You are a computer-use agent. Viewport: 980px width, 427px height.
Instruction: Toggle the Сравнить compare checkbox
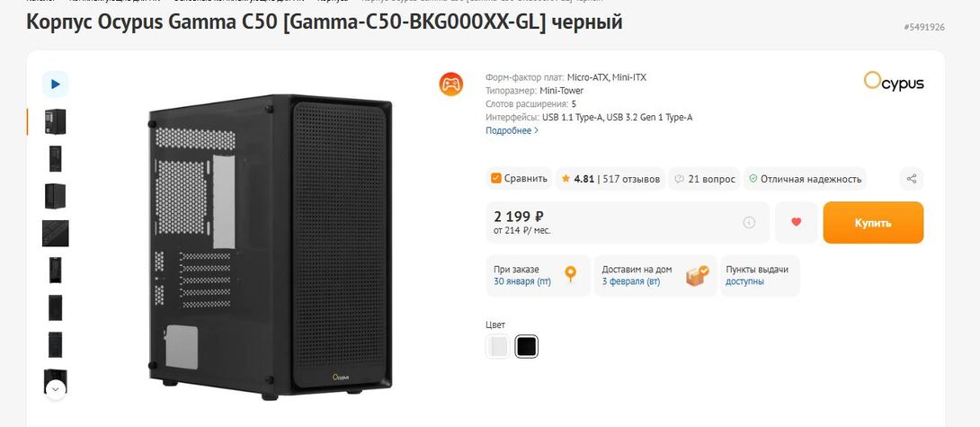click(496, 179)
